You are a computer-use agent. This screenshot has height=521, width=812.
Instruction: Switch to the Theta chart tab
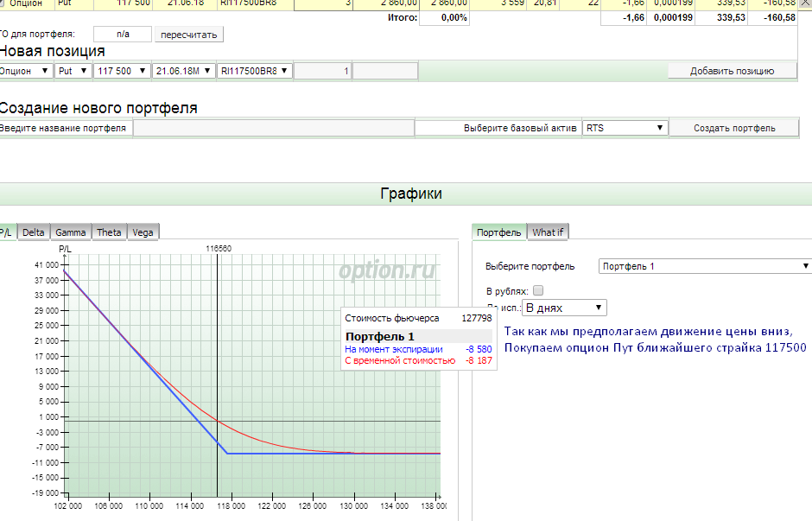tap(109, 232)
